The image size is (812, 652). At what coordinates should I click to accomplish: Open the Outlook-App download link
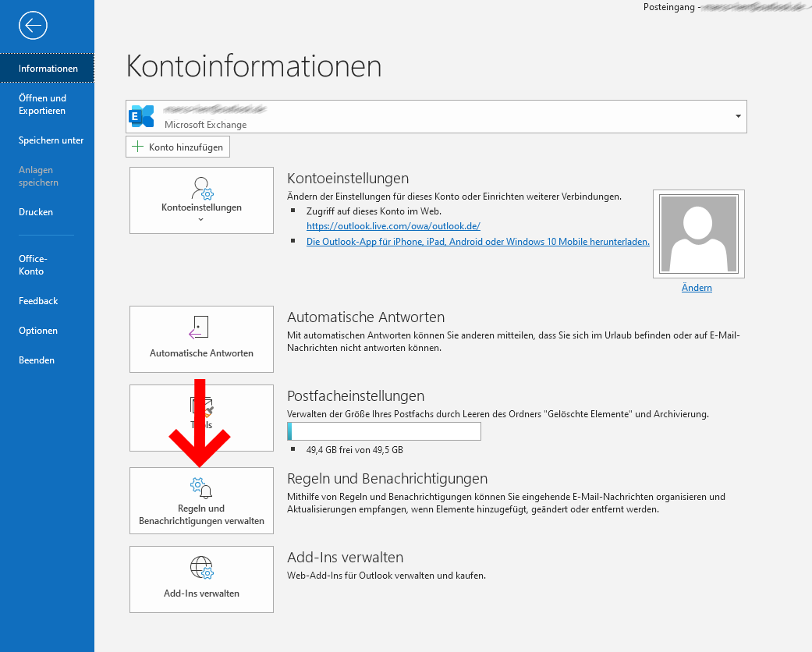tap(478, 242)
